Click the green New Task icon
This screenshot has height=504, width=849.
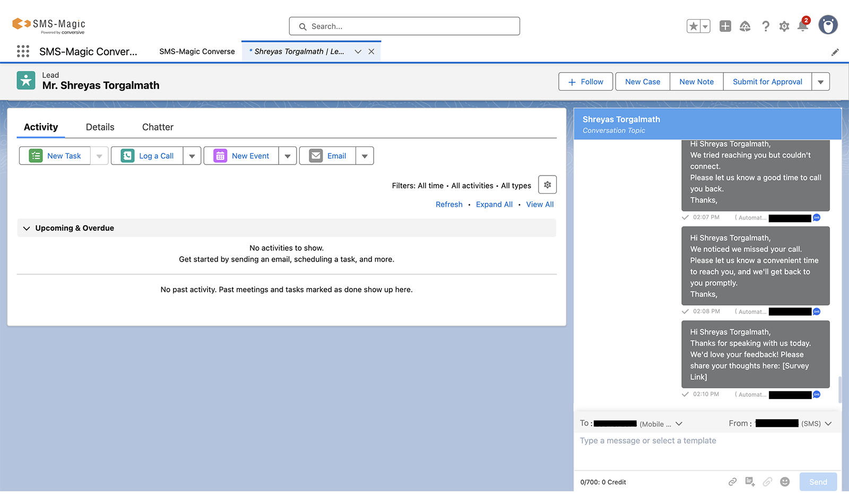36,155
